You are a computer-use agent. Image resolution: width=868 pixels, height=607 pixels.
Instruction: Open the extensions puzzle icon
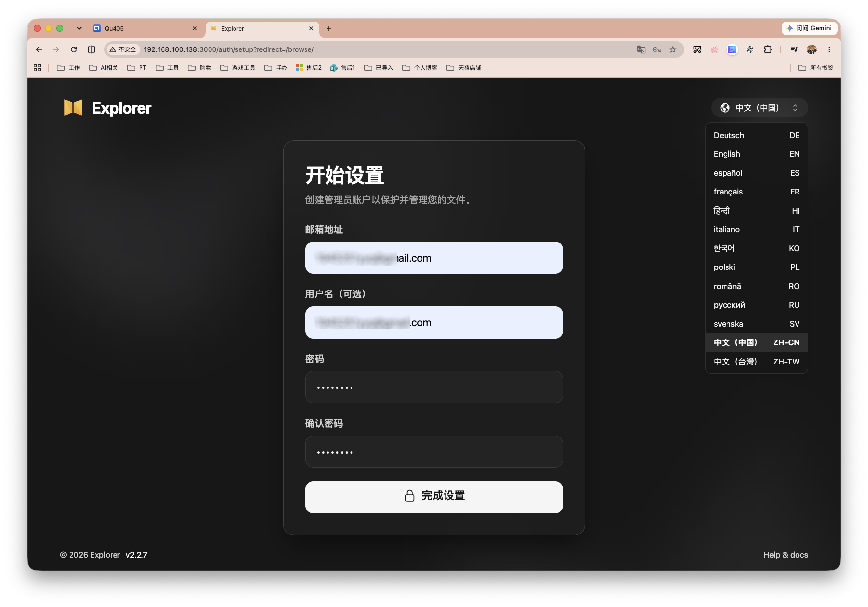point(768,49)
